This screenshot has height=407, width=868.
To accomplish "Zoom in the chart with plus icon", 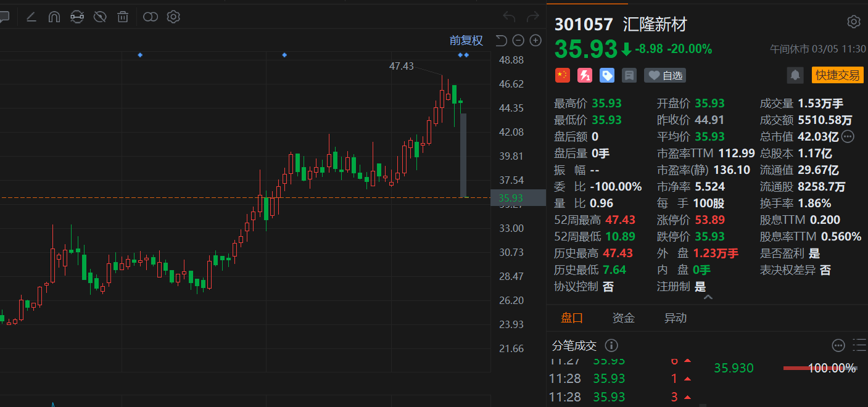I will (x=535, y=41).
